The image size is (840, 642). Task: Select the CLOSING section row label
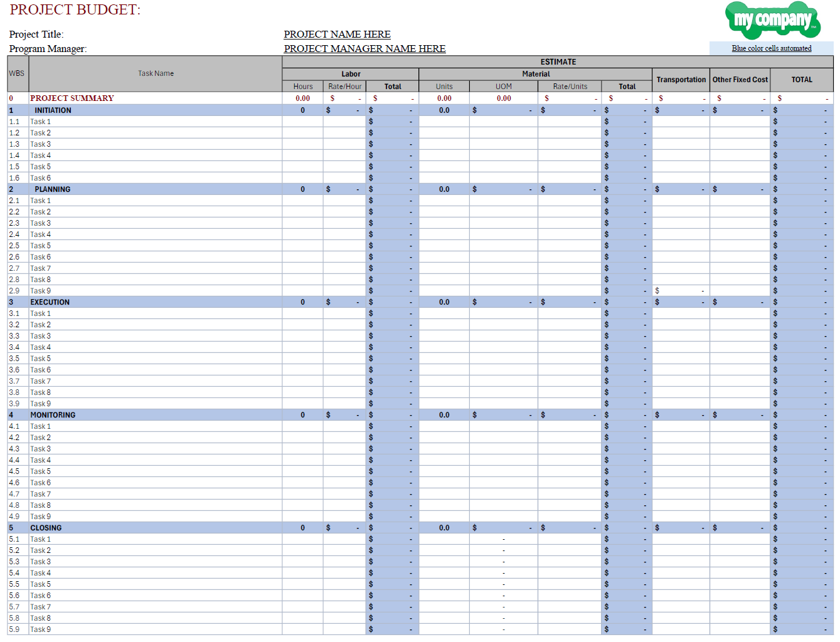click(46, 528)
